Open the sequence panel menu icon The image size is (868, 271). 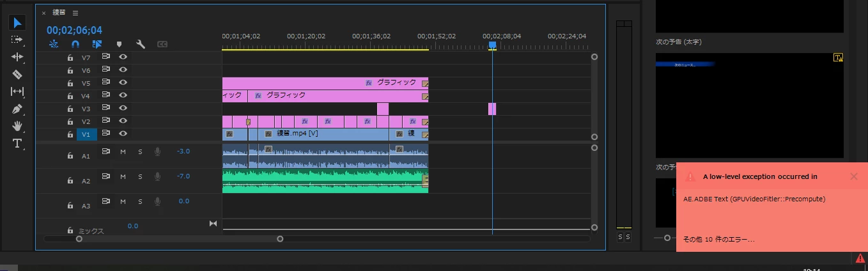[75, 13]
